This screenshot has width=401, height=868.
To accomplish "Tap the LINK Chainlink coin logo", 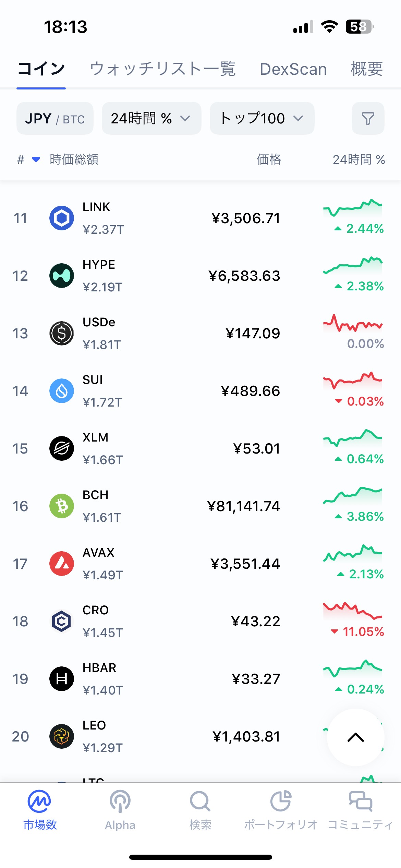I will pos(62,218).
